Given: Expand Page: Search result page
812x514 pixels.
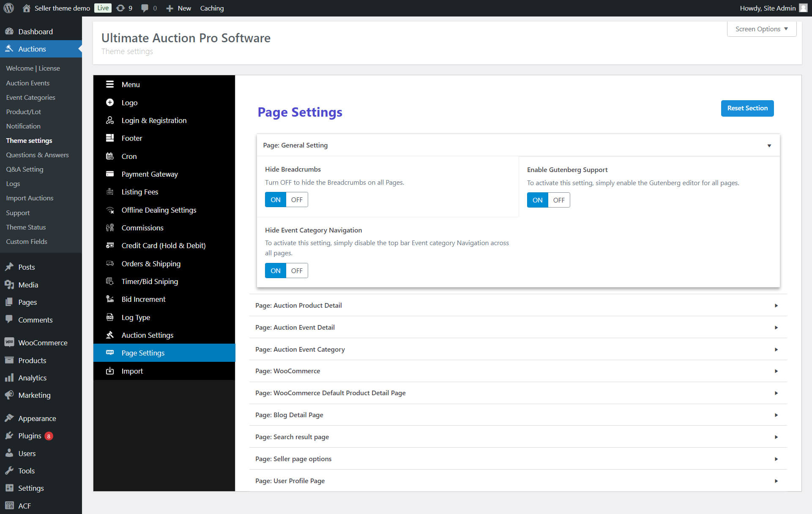Looking at the screenshot, I should pos(518,437).
